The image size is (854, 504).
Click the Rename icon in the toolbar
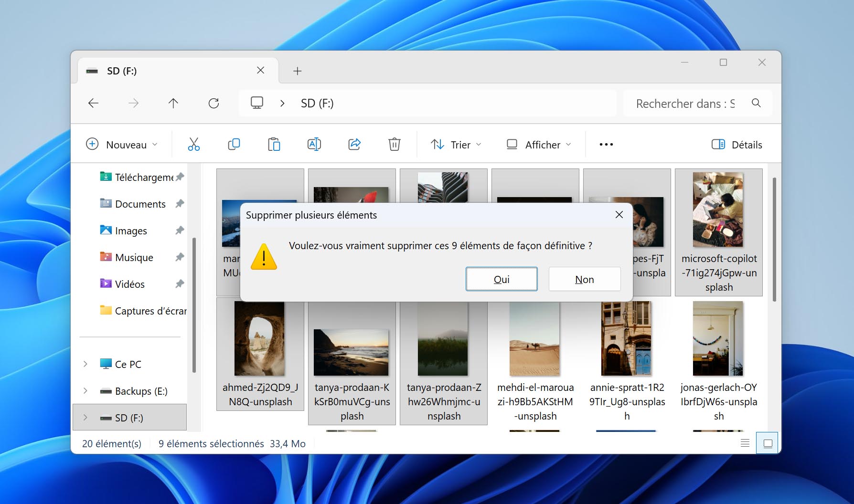[x=314, y=144]
